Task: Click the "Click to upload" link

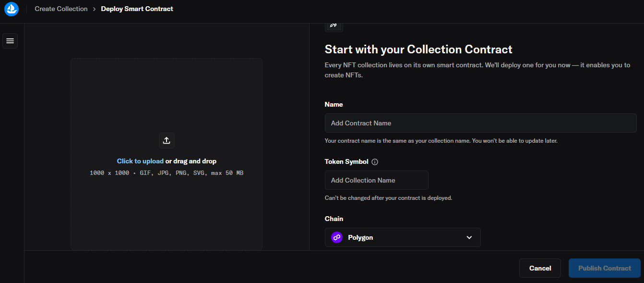Action: (140, 161)
